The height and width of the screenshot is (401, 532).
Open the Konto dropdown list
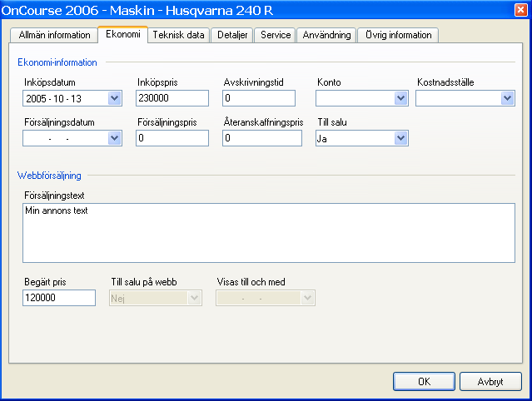(400, 98)
